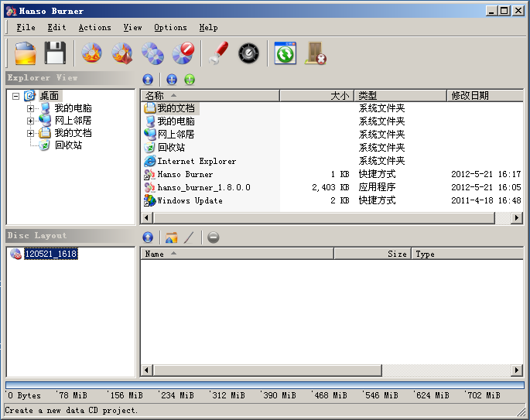Sort file list by 名称 column

coord(210,96)
